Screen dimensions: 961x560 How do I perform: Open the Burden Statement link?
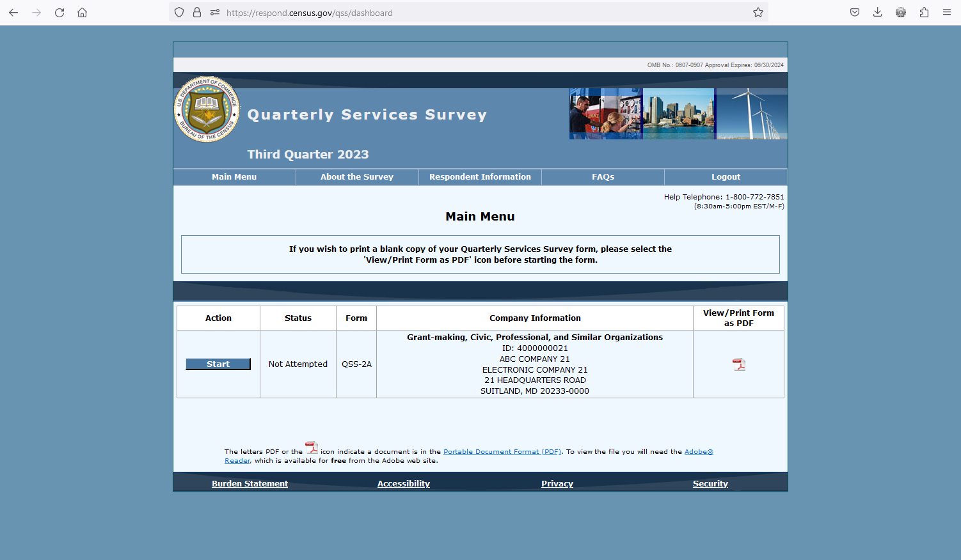pyautogui.click(x=250, y=484)
